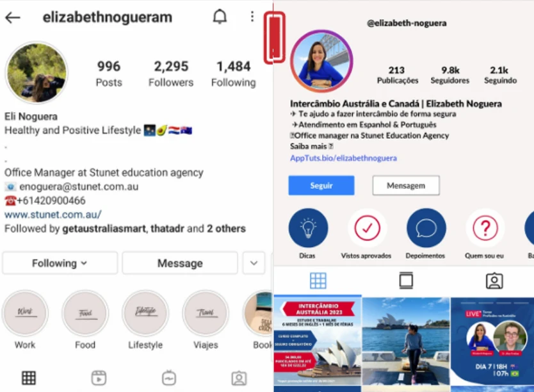The image size is (534, 392).
Task: Open the Vistos aprovados checkmark highlight
Action: (x=367, y=227)
